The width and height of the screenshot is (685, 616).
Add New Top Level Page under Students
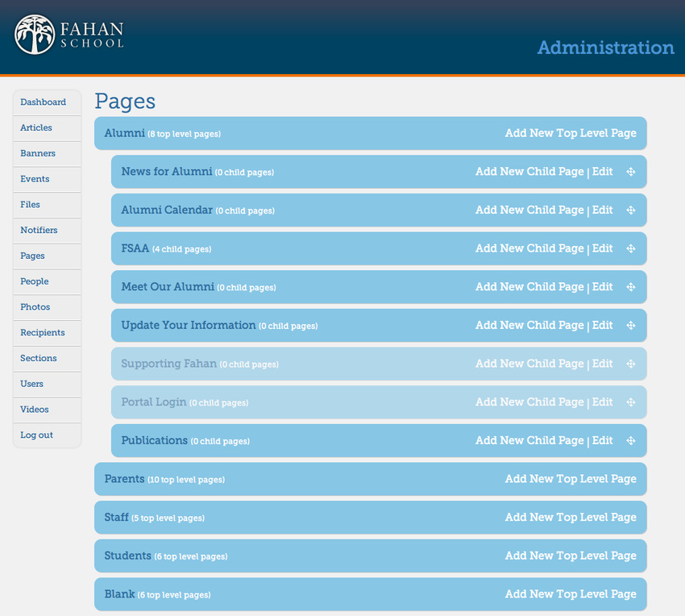coord(571,556)
